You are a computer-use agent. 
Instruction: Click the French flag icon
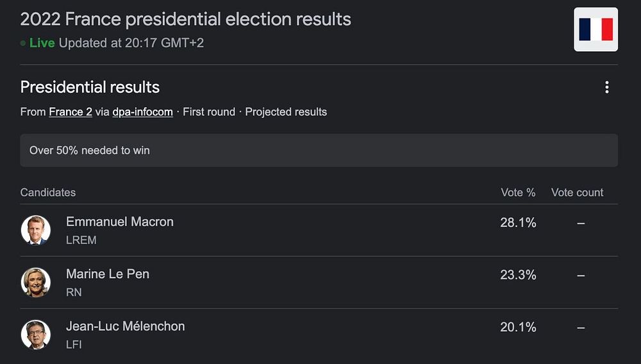[595, 29]
